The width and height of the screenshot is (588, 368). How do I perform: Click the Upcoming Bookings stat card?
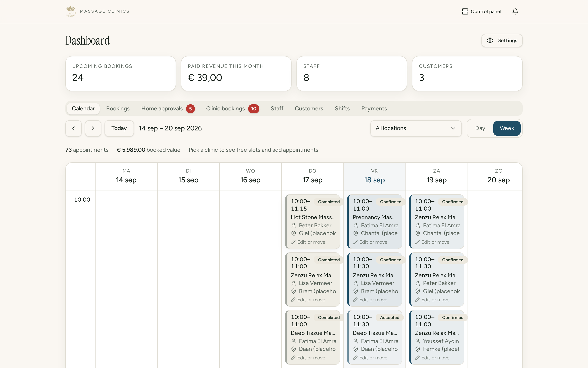pyautogui.click(x=120, y=74)
